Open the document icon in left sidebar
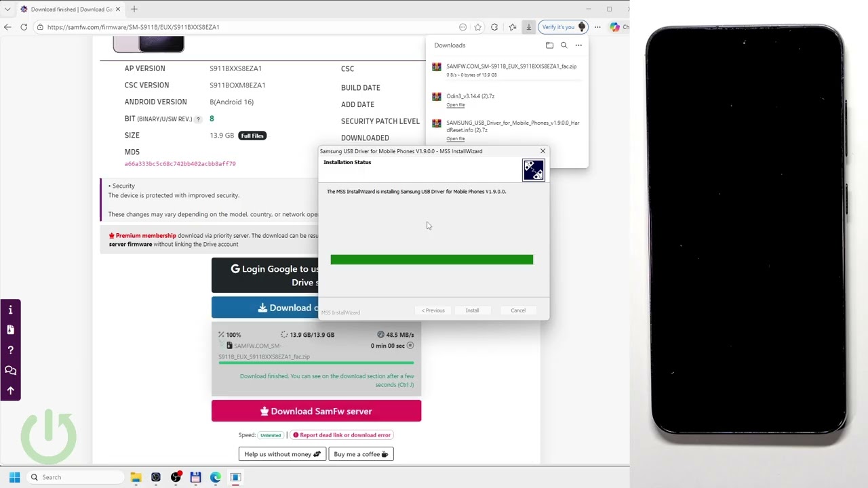 tap(10, 330)
